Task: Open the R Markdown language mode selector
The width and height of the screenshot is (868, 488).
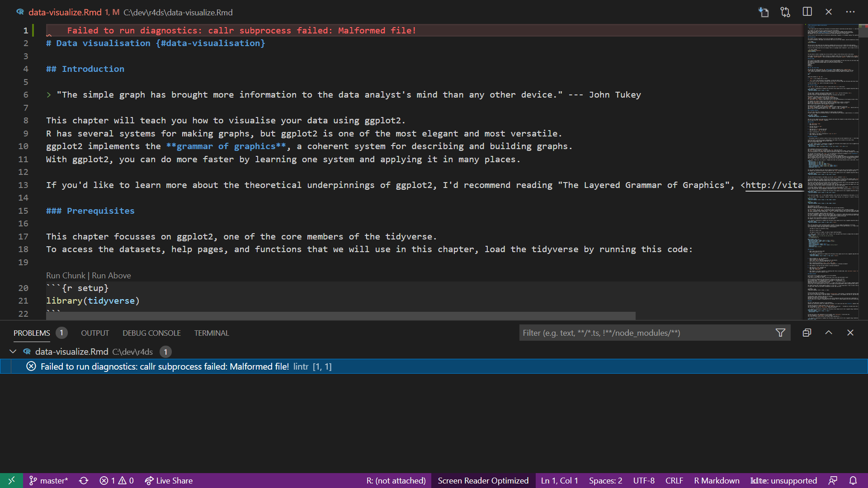Action: click(717, 480)
